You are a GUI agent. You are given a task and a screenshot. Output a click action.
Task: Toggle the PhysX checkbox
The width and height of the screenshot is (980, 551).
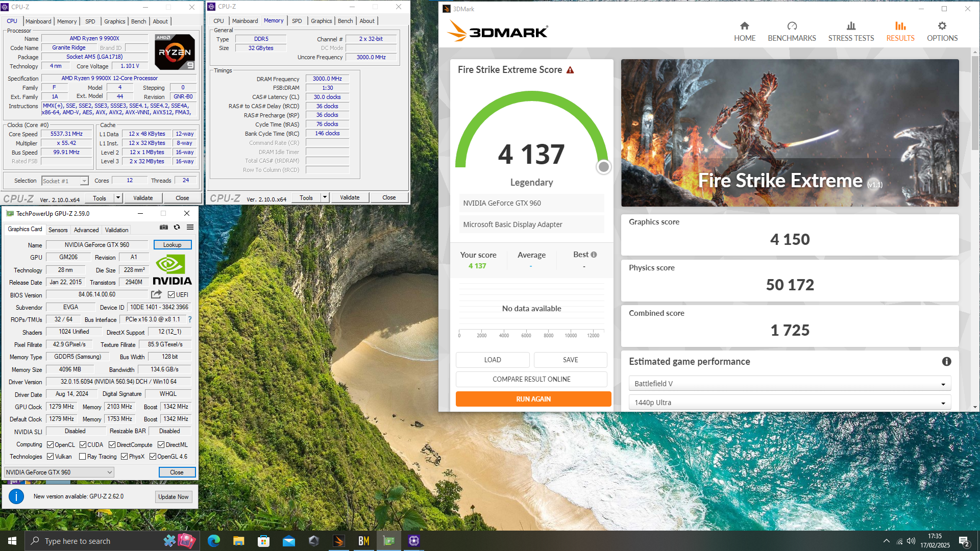124,457
